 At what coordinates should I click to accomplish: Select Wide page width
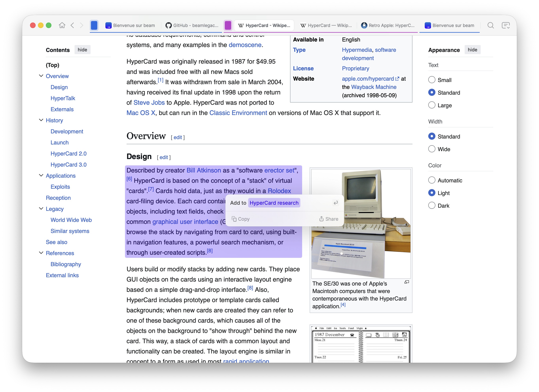pyautogui.click(x=432, y=149)
